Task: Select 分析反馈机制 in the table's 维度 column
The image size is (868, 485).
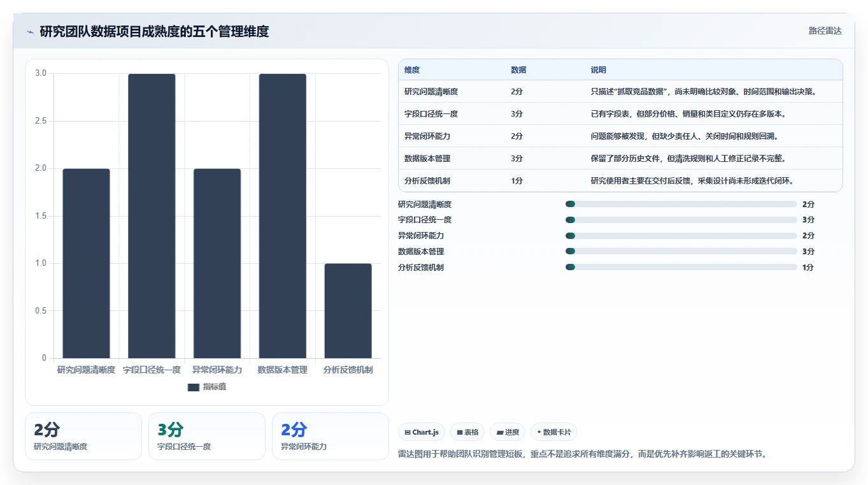Action: tap(427, 181)
